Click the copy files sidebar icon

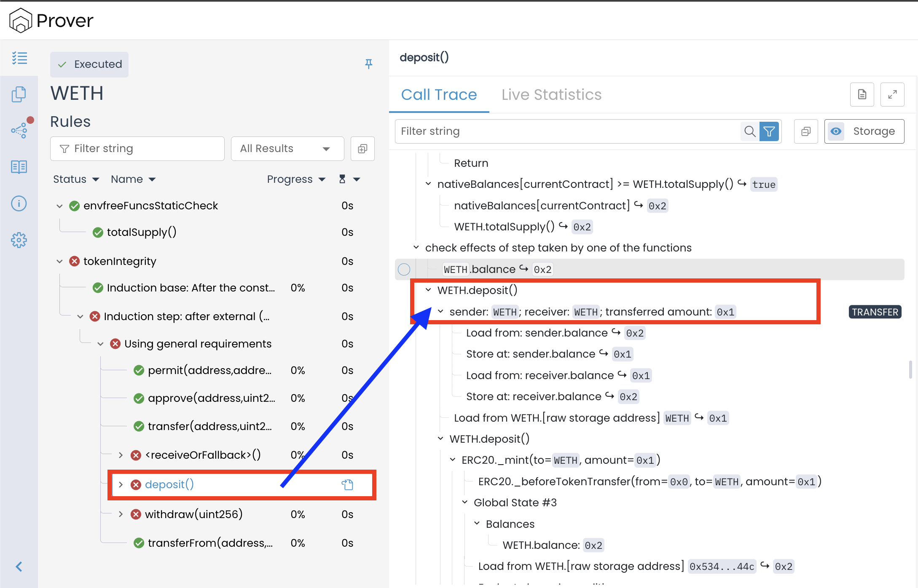[x=19, y=94]
